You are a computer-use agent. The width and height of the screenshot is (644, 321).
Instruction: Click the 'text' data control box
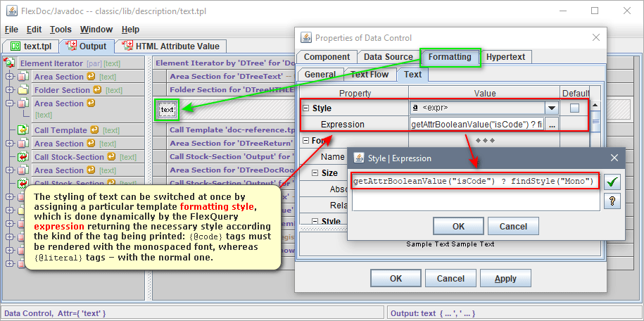(x=167, y=110)
